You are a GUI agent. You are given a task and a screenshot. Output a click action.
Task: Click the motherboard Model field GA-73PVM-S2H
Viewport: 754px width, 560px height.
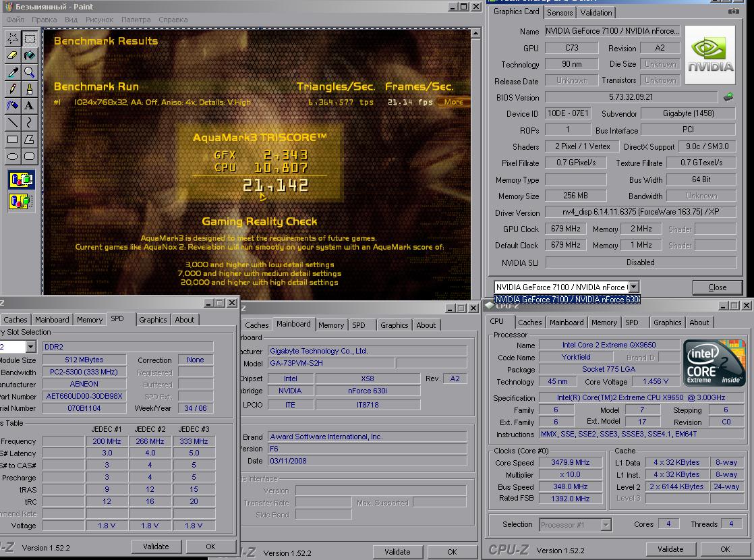point(331,363)
